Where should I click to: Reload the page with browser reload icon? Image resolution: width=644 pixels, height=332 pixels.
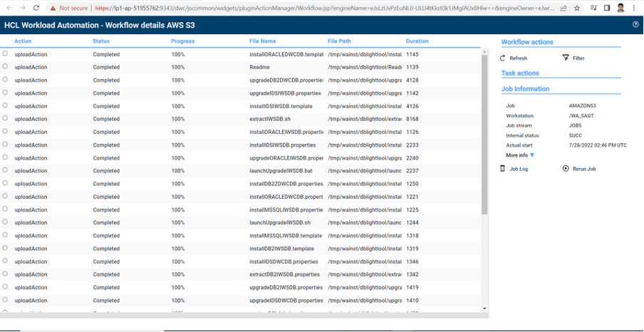[36, 8]
